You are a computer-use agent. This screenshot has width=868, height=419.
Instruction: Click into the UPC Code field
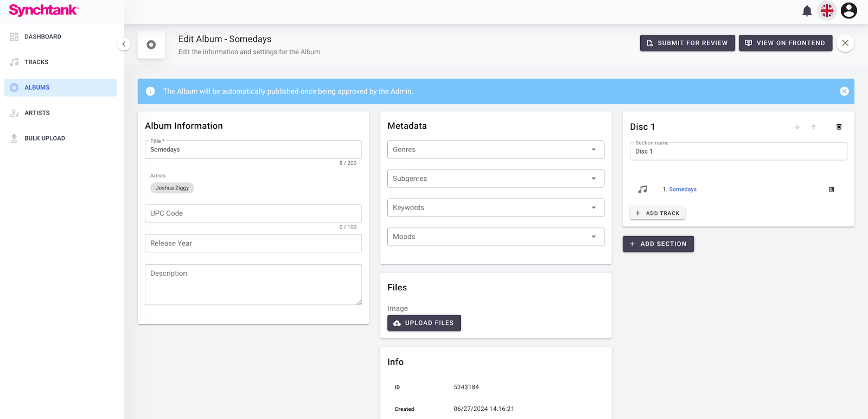point(253,213)
